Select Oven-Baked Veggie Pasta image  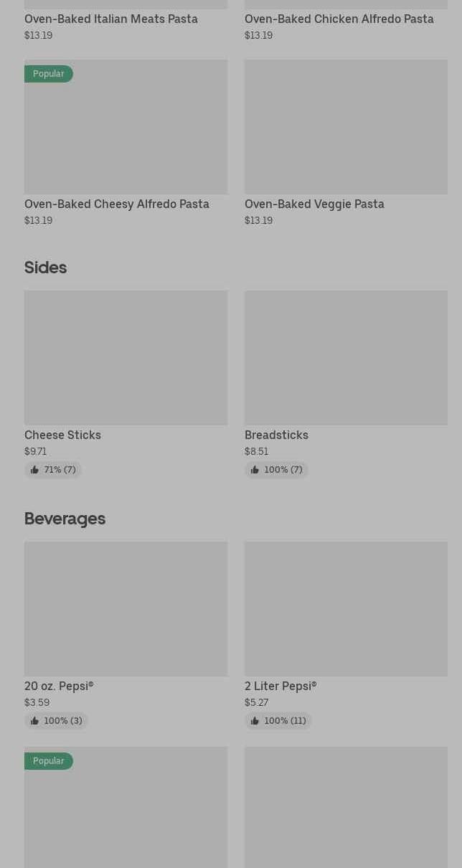(346, 127)
